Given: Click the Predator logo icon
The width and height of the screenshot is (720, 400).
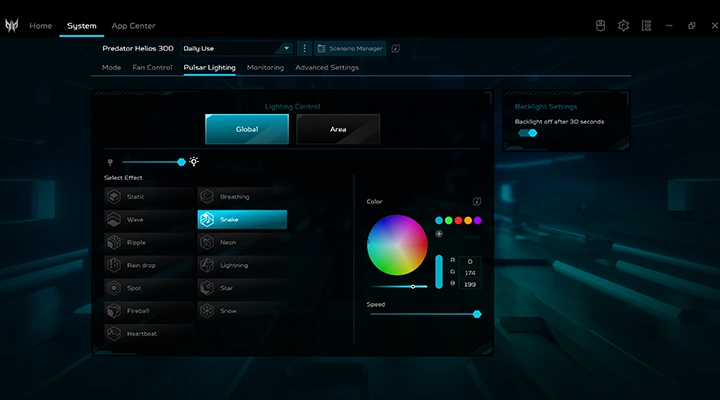Looking at the screenshot, I should [11, 25].
